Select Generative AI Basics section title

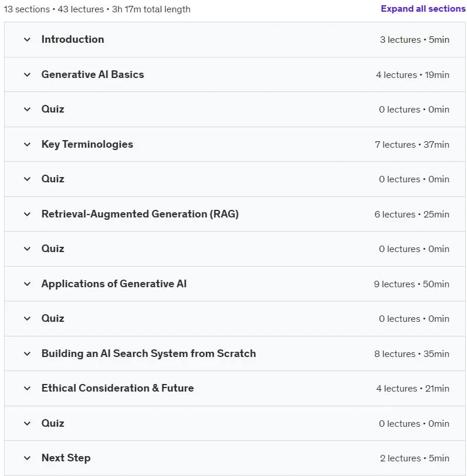tap(93, 74)
